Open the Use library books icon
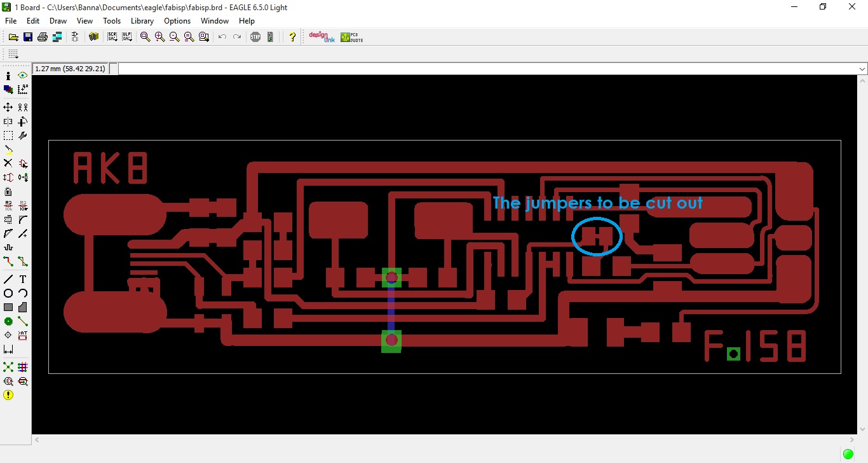Image resolution: width=868 pixels, height=463 pixels. pos(94,37)
